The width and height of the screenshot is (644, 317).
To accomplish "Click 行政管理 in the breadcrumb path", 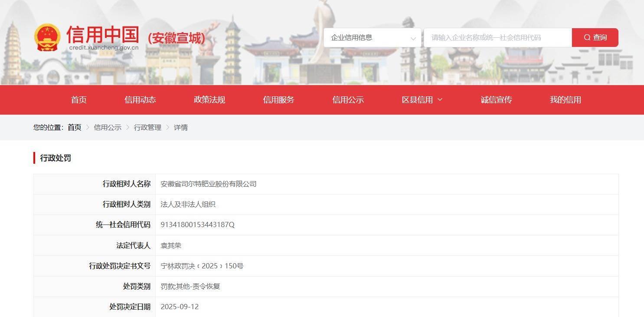I will click(147, 127).
